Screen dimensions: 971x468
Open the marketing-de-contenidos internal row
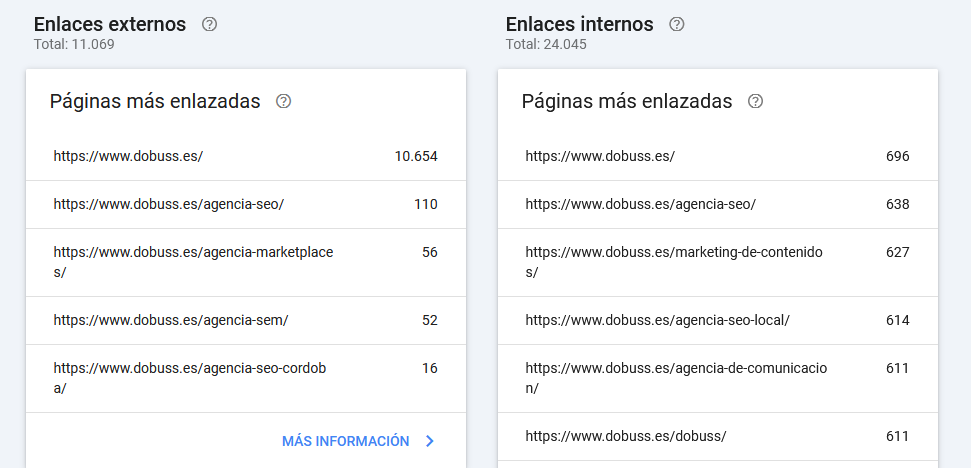[718, 262]
